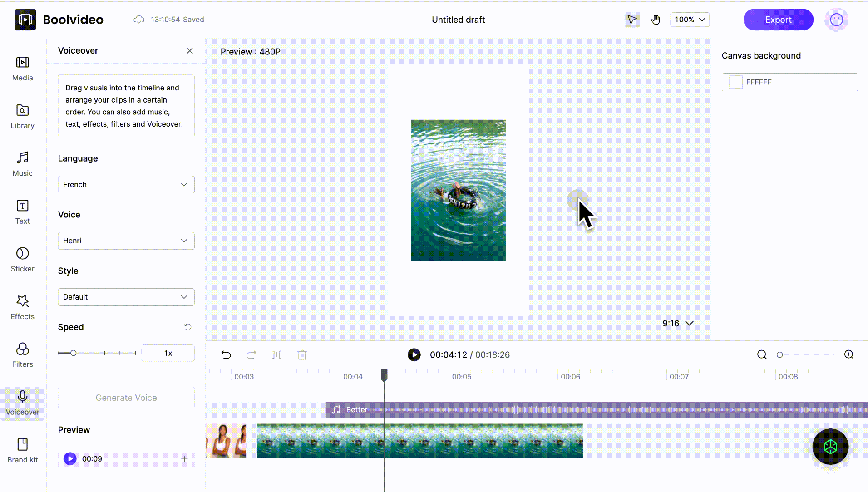This screenshot has height=492, width=868.
Task: Pick the FFFFFF canvas background swatch
Action: coord(735,82)
